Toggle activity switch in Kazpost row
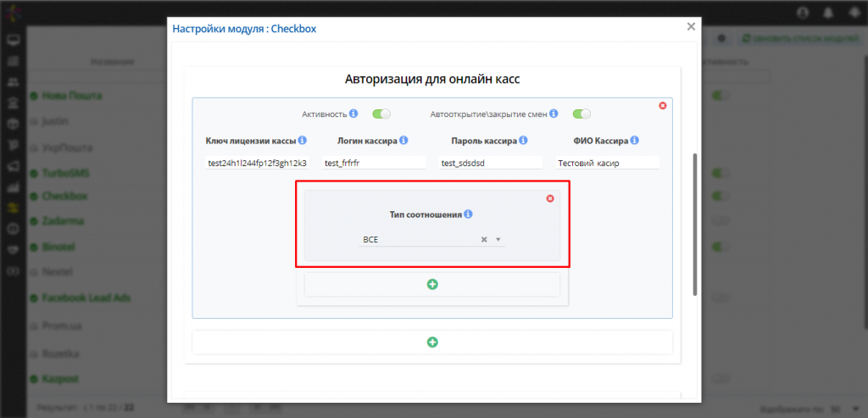Viewport: 868px width, 418px height. tap(721, 379)
